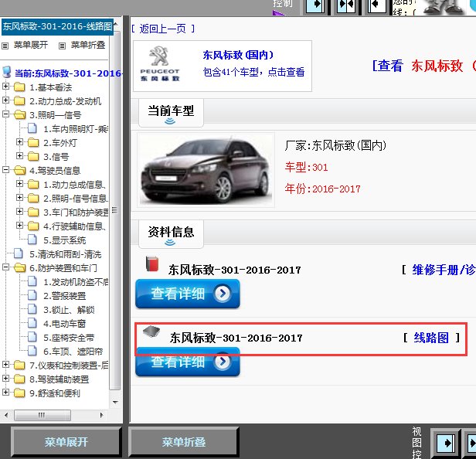The image size is (476, 459).
Task: Open the 4.电动车窗 document
Action: (x=65, y=324)
